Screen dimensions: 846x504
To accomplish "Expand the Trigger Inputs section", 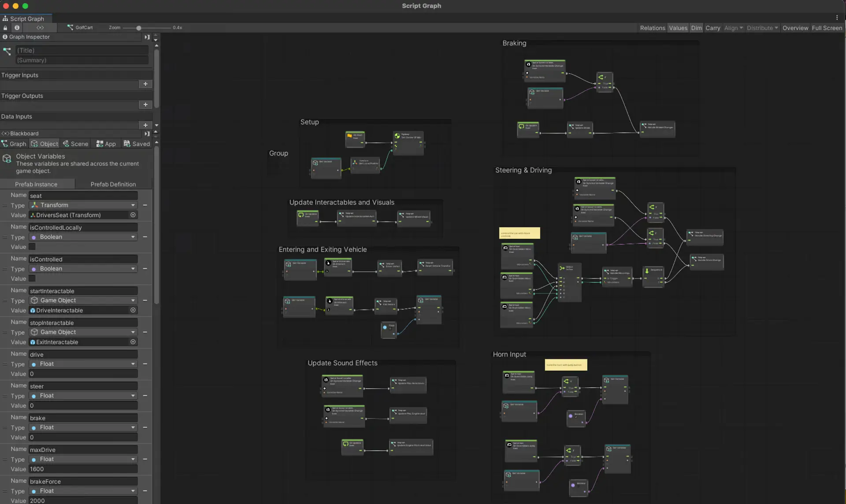I will click(19, 74).
